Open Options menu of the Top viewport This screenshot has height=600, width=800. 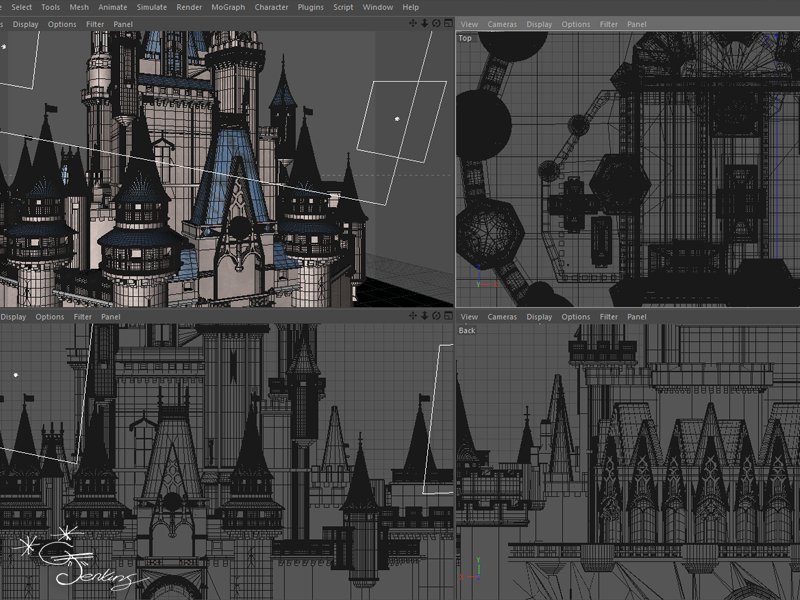[x=576, y=24]
